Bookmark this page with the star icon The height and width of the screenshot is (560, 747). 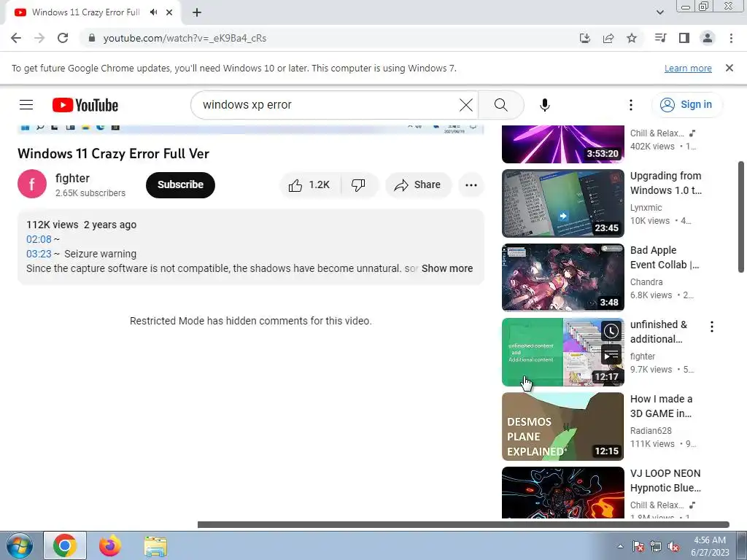(x=632, y=38)
